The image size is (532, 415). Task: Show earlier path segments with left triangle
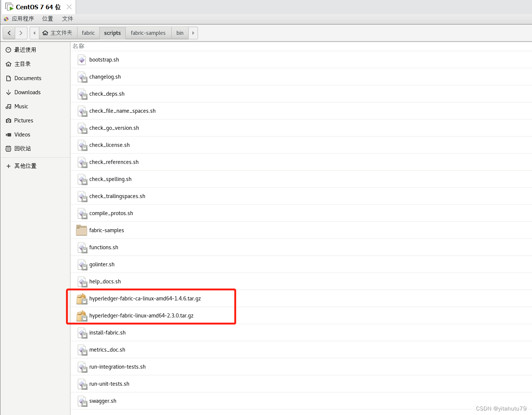coord(34,33)
